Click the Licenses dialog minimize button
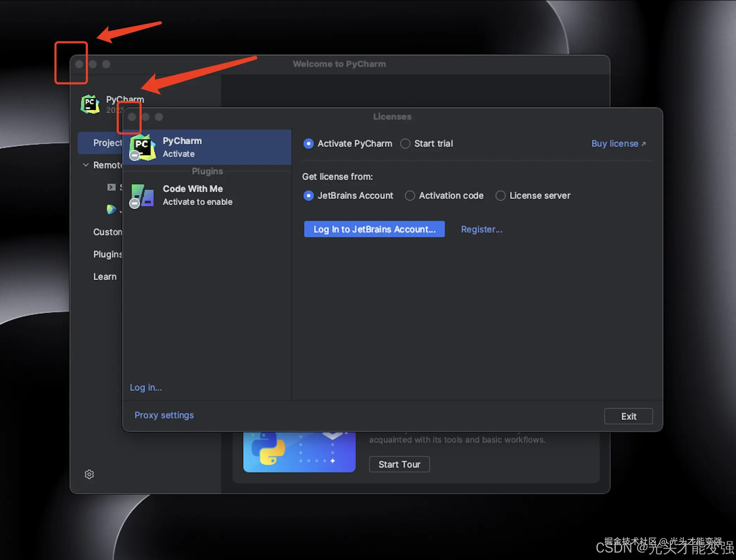 (x=146, y=117)
